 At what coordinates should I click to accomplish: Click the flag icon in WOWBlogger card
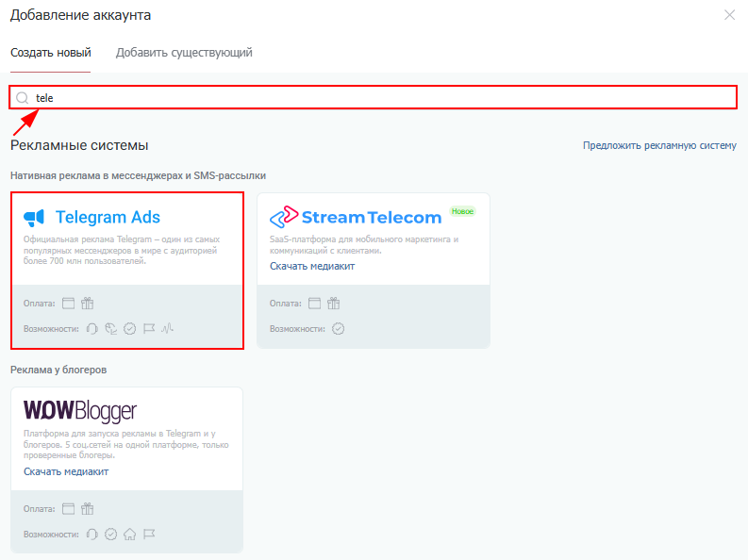(149, 534)
